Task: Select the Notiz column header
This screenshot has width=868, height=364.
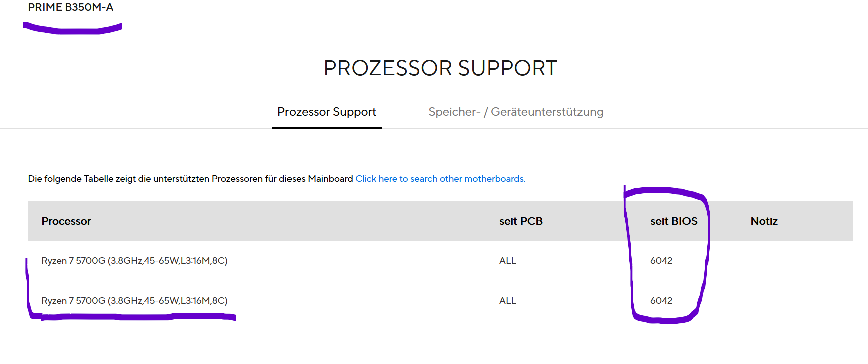Action: click(764, 221)
